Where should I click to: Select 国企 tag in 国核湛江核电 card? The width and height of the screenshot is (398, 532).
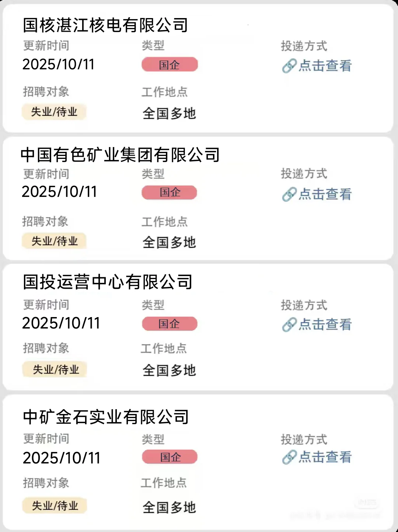click(x=170, y=65)
